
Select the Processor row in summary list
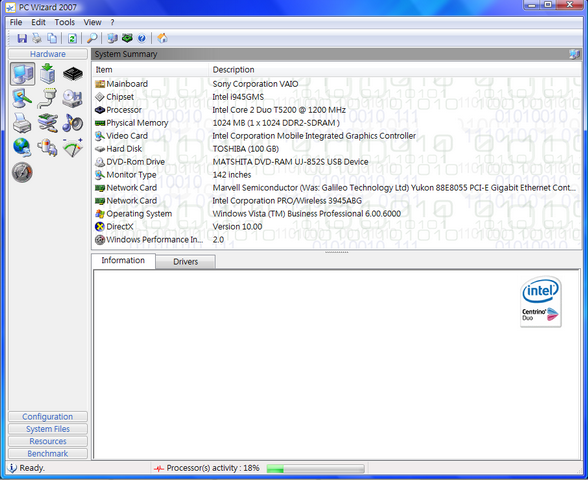[336, 110]
